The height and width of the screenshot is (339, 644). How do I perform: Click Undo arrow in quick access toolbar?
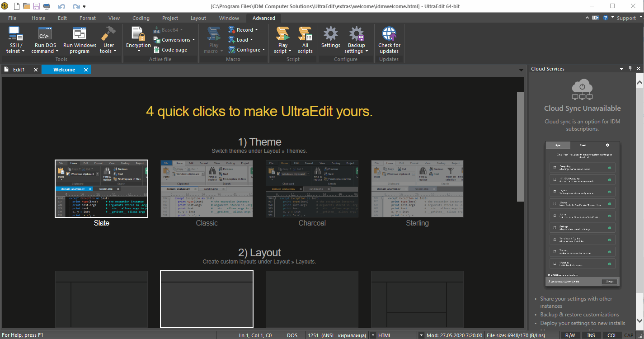[61, 6]
